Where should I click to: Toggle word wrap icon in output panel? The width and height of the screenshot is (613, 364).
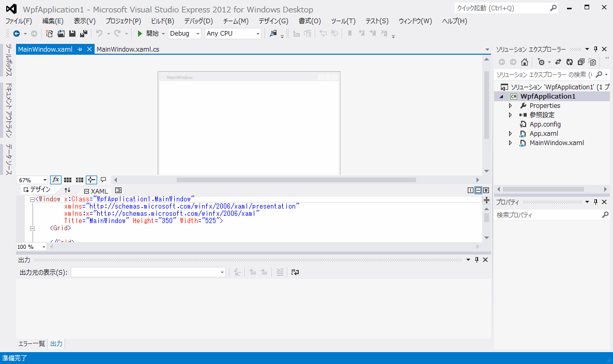point(295,272)
